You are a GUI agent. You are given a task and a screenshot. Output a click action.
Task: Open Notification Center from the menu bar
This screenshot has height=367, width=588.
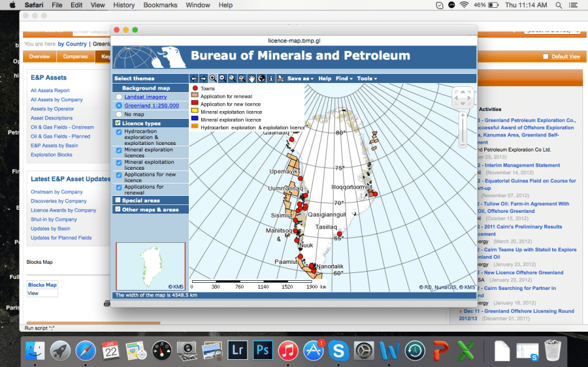click(x=573, y=5)
